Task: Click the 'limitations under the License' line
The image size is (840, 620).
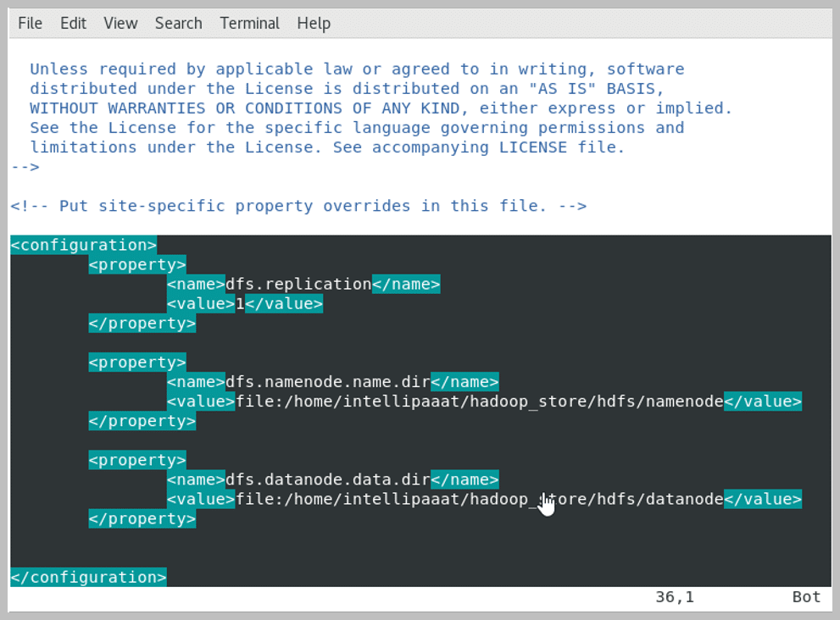Action: tap(327, 147)
